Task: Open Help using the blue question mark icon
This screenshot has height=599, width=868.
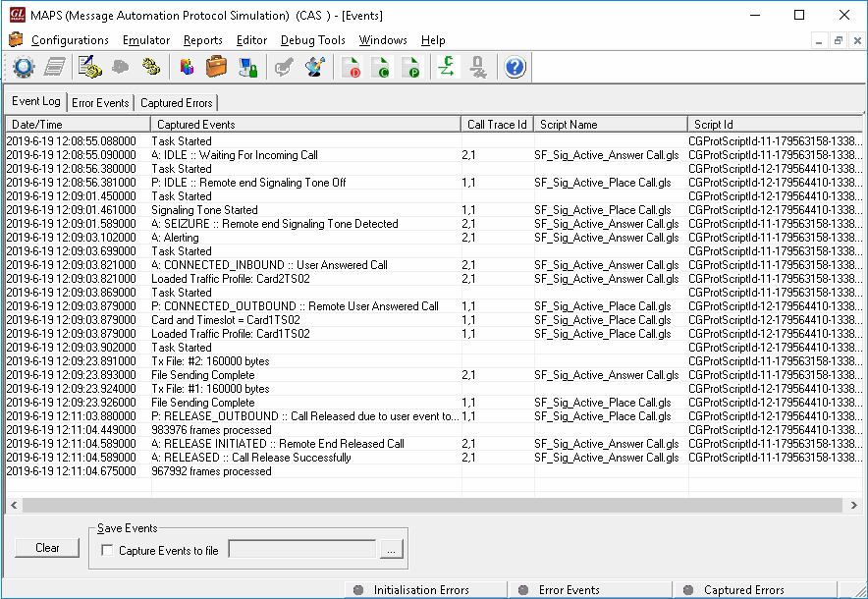Action: pyautogui.click(x=514, y=66)
